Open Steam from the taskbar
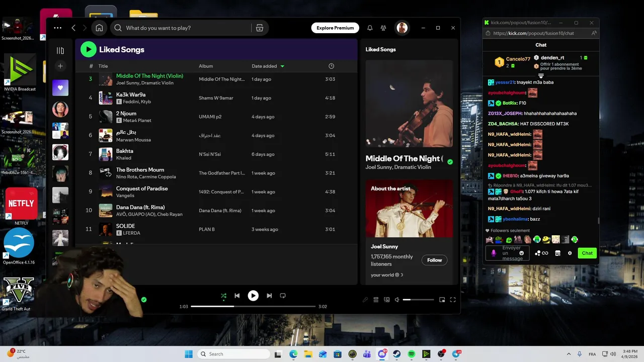The image size is (644, 362). [x=396, y=354]
